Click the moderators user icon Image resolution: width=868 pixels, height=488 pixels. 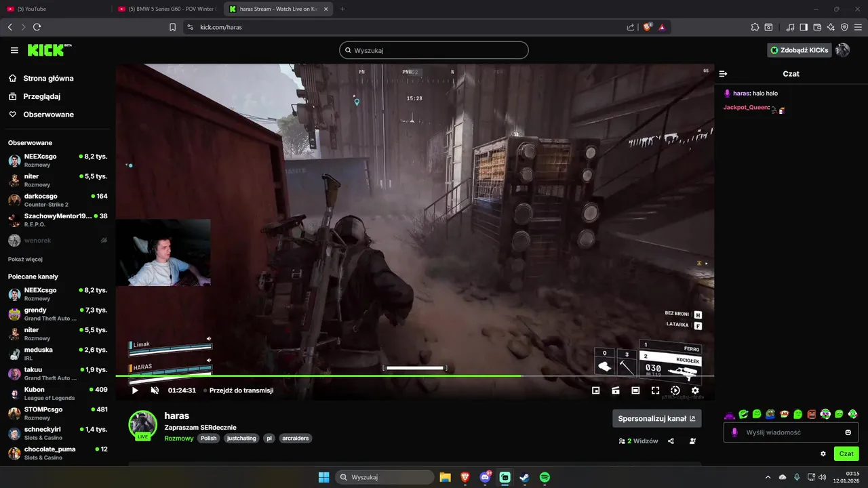coord(692,441)
